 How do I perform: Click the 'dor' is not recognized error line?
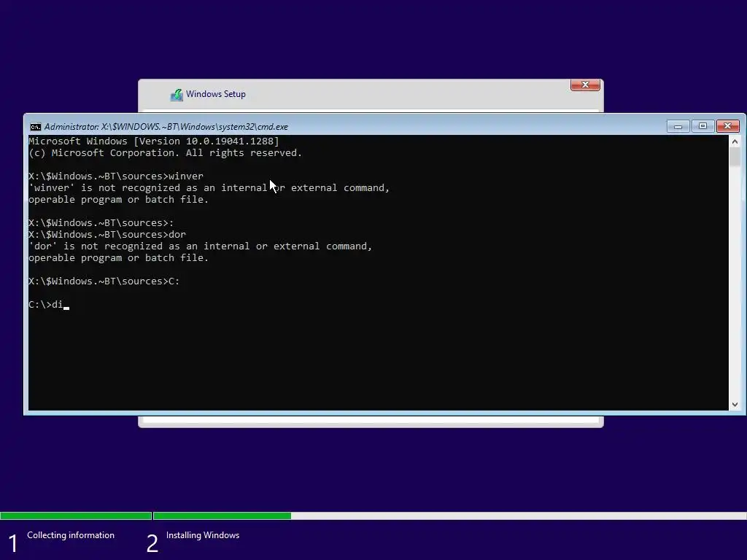pos(200,246)
